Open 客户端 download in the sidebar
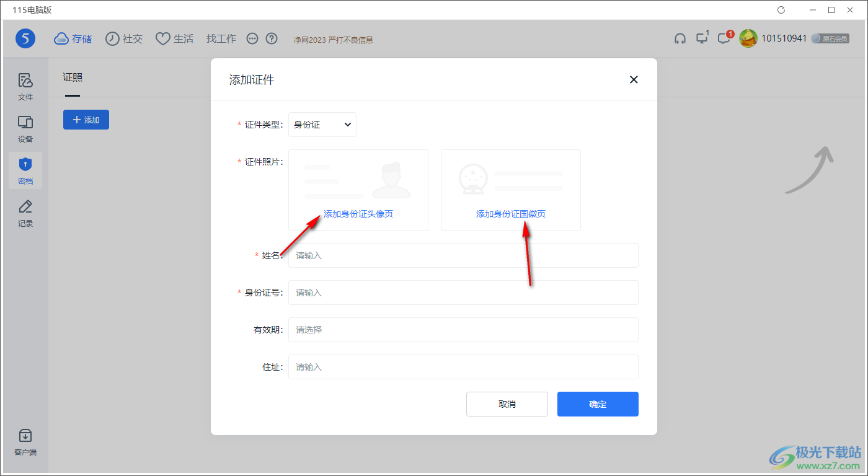 click(25, 442)
